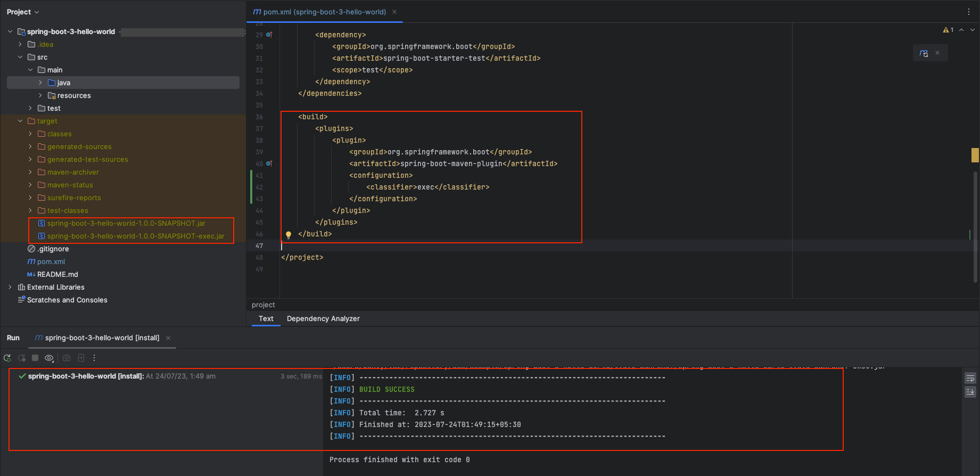This screenshot has height=476, width=980.
Task: Select the test-classes folder
Action: tap(68, 210)
